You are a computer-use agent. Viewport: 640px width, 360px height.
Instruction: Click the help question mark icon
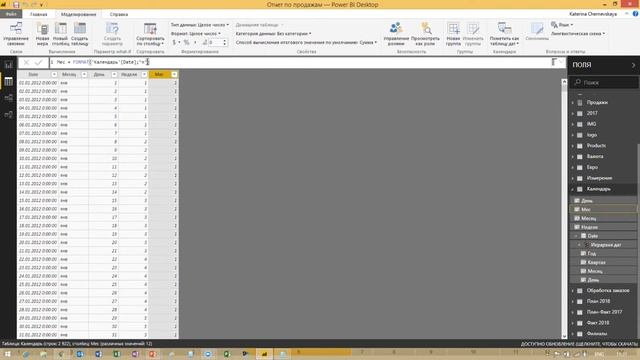point(636,14)
